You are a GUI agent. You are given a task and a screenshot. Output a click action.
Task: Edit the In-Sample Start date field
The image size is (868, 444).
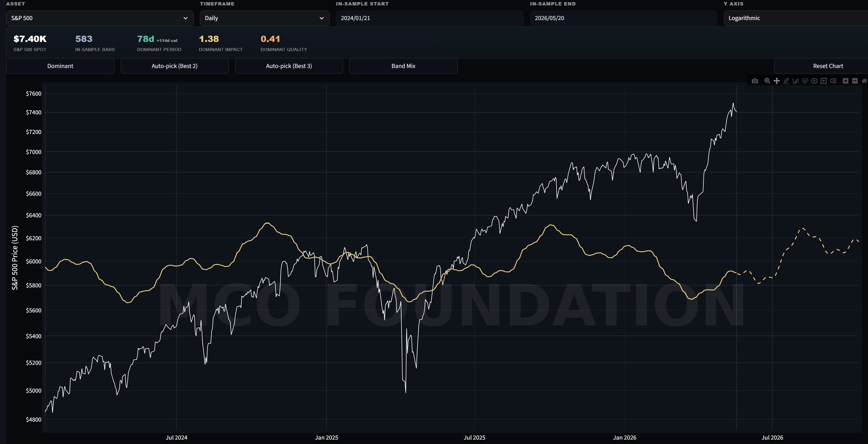pyautogui.click(x=430, y=18)
